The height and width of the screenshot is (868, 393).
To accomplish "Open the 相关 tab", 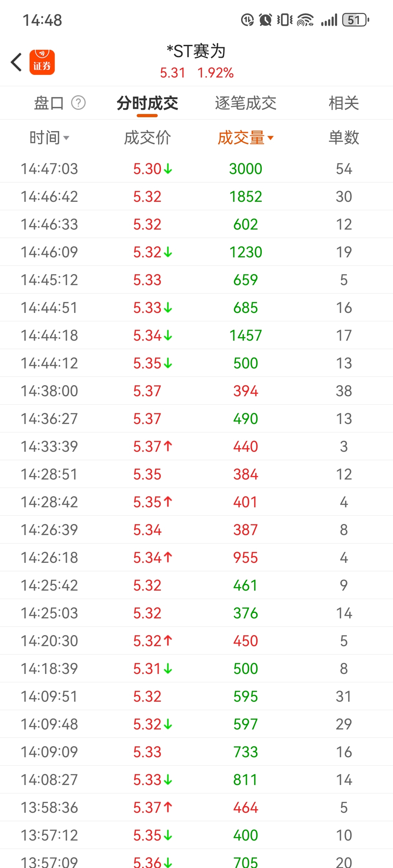I will point(344,103).
